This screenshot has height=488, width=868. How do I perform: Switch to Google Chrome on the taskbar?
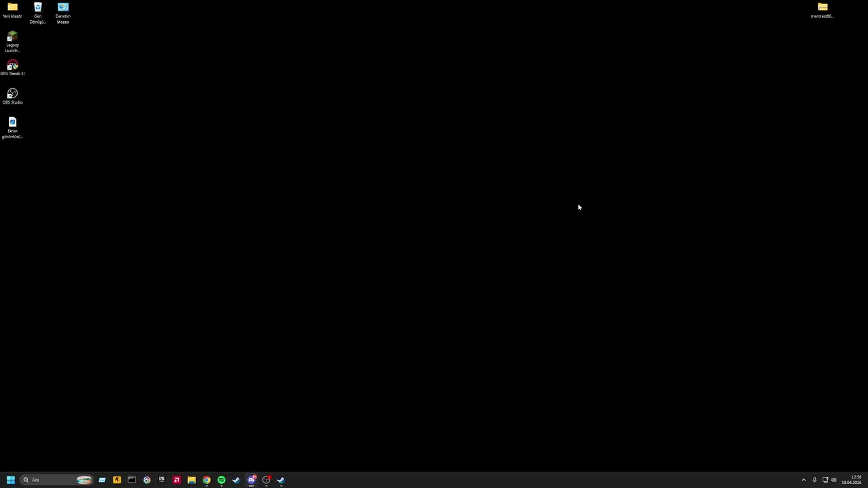(206, 480)
